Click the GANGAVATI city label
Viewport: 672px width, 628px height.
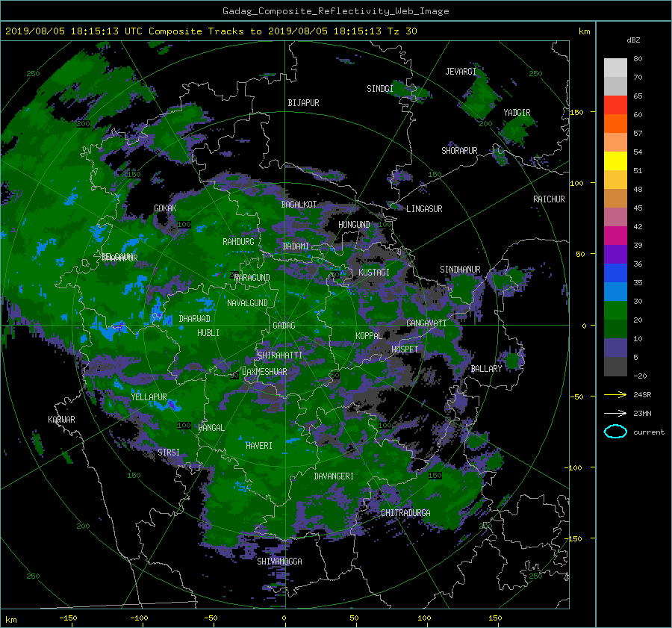tap(426, 323)
